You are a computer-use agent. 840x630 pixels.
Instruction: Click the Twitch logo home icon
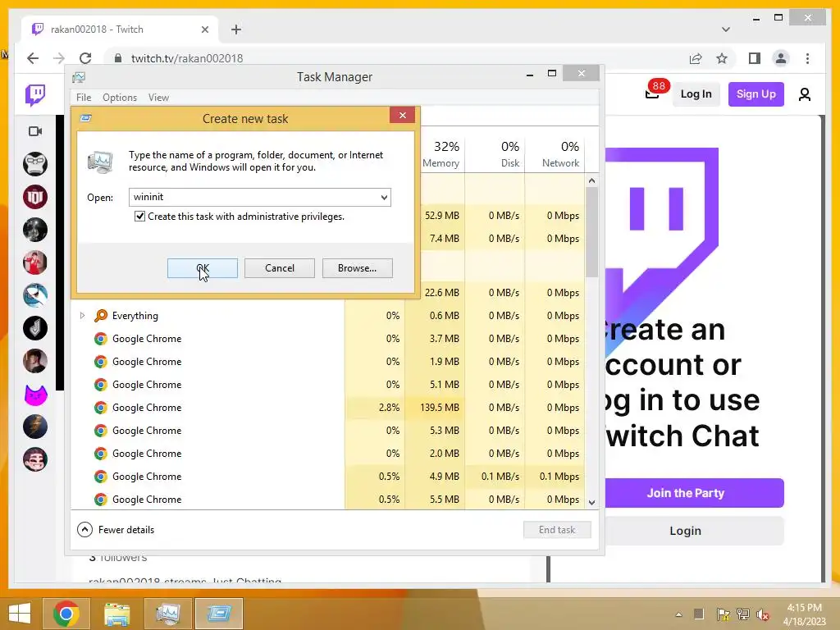pos(35,95)
